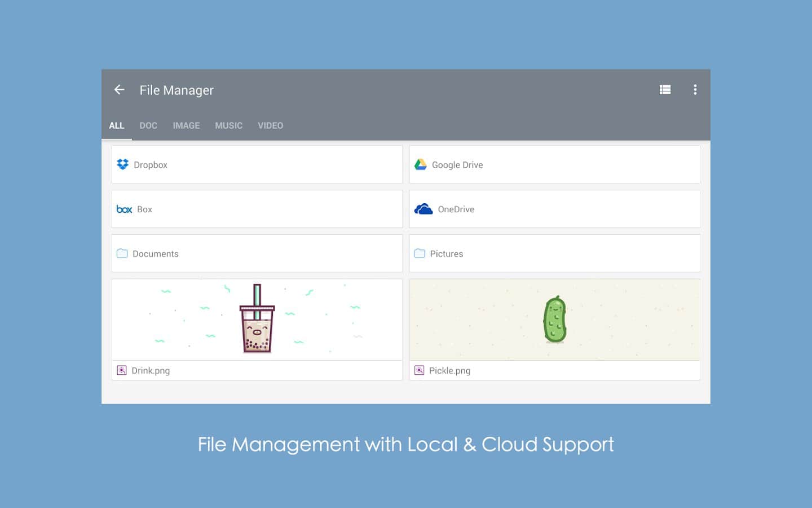Image resolution: width=812 pixels, height=508 pixels.
Task: Open the OneDrive label
Action: (456, 209)
